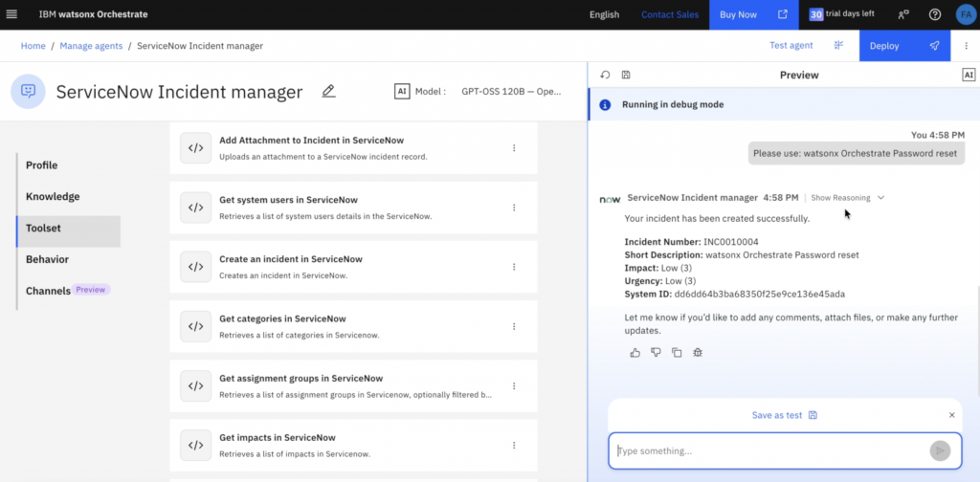Open the GPT-OSS 120B model dropdown

511,91
